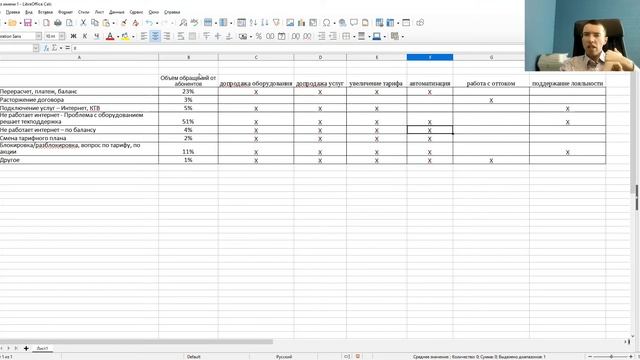Click the Insert Hyperlink icon
The width and height of the screenshot is (640, 360).
[342, 23]
